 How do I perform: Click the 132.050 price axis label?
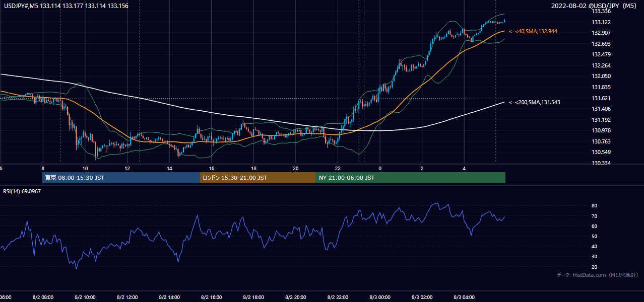601,76
